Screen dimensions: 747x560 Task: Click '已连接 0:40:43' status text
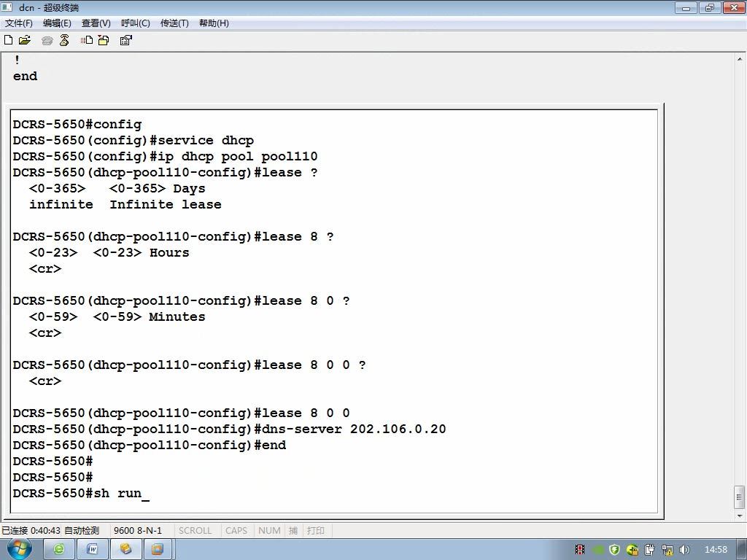31,530
